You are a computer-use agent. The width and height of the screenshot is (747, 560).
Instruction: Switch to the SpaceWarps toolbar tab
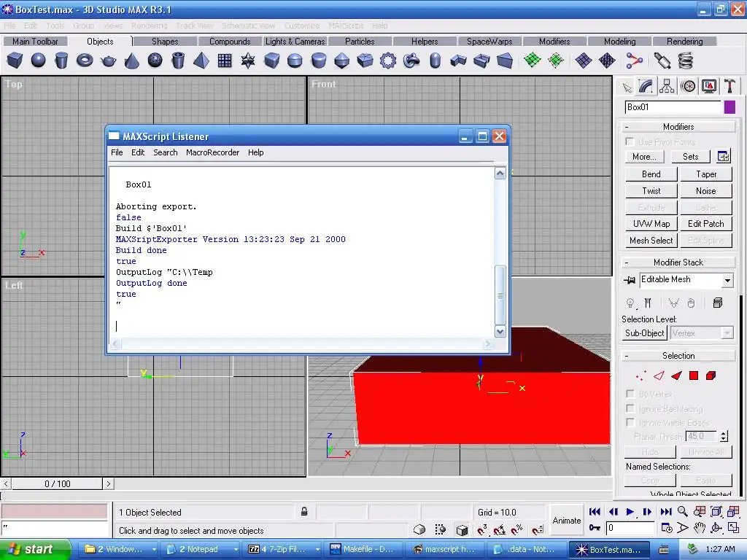coord(489,42)
